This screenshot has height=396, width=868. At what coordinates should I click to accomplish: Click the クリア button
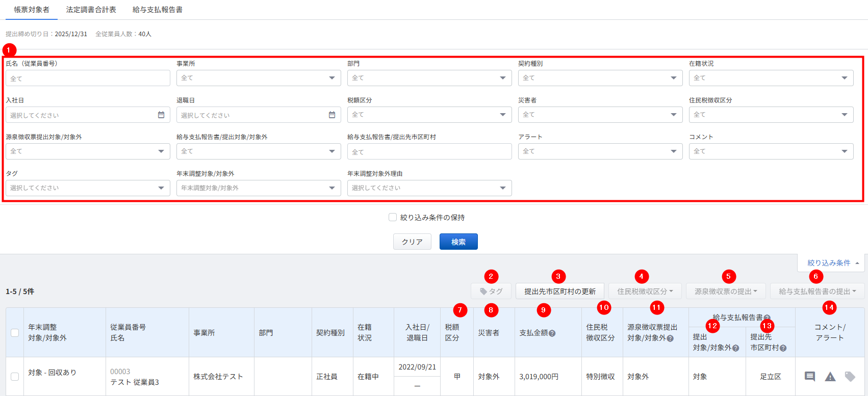click(412, 242)
